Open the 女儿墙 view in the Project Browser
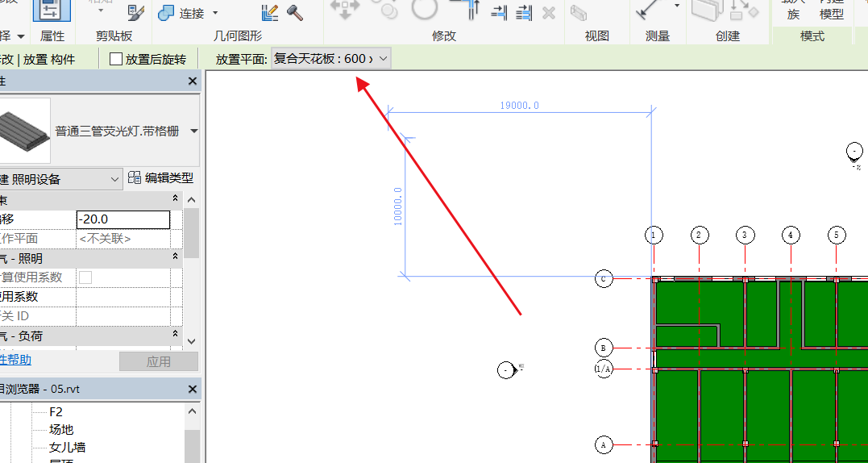This screenshot has height=463, width=868. click(68, 447)
